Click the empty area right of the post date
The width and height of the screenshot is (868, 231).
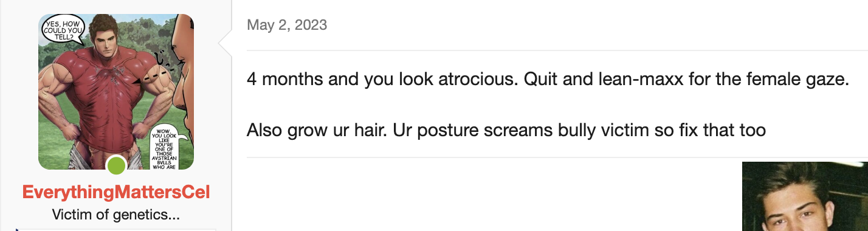tap(596, 25)
